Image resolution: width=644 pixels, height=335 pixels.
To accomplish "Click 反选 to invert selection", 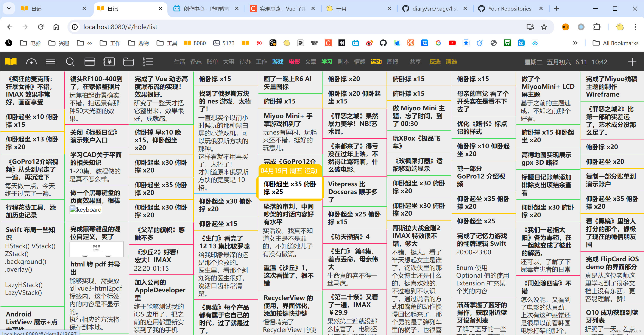I will click(435, 62).
